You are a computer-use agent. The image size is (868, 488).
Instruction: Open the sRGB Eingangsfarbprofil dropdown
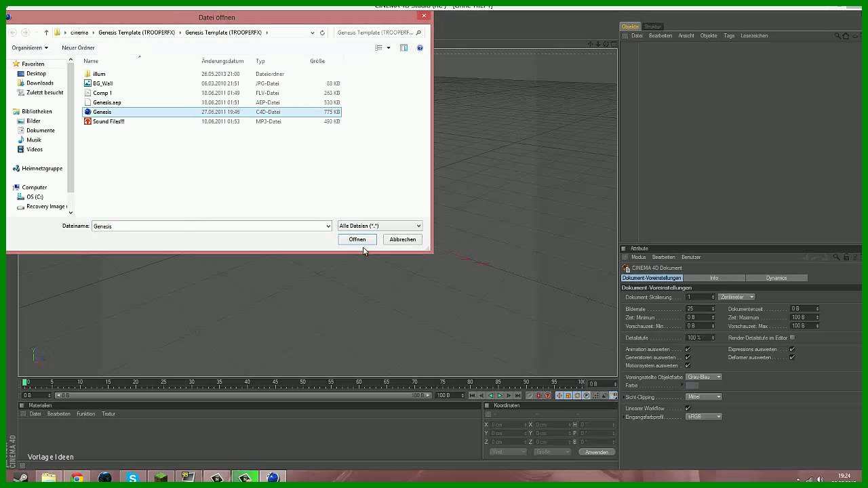click(x=704, y=417)
